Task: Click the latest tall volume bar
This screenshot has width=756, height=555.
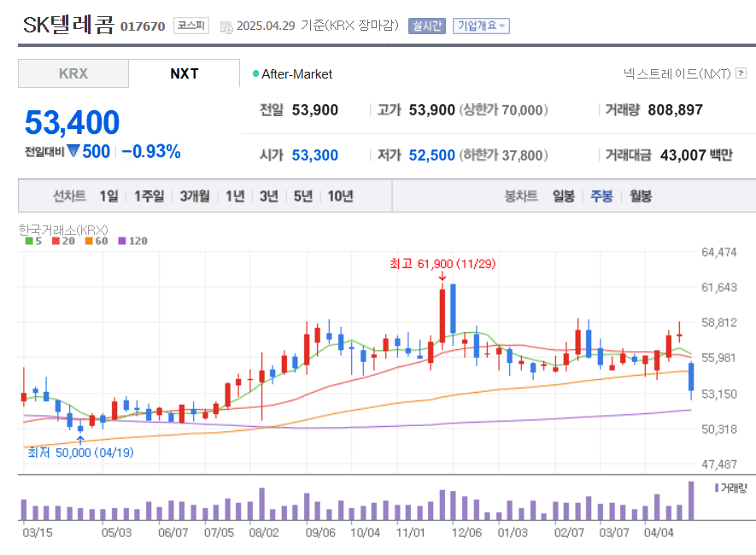Action: pos(691,500)
